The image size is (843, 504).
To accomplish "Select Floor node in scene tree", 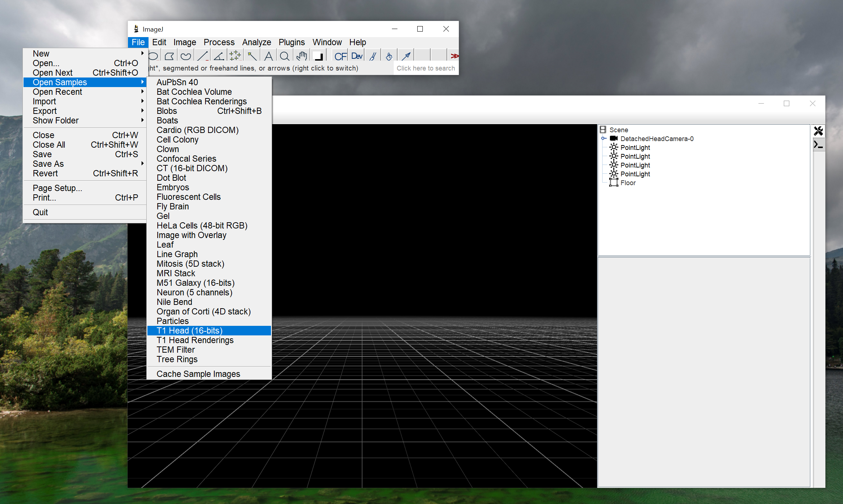I will 628,183.
